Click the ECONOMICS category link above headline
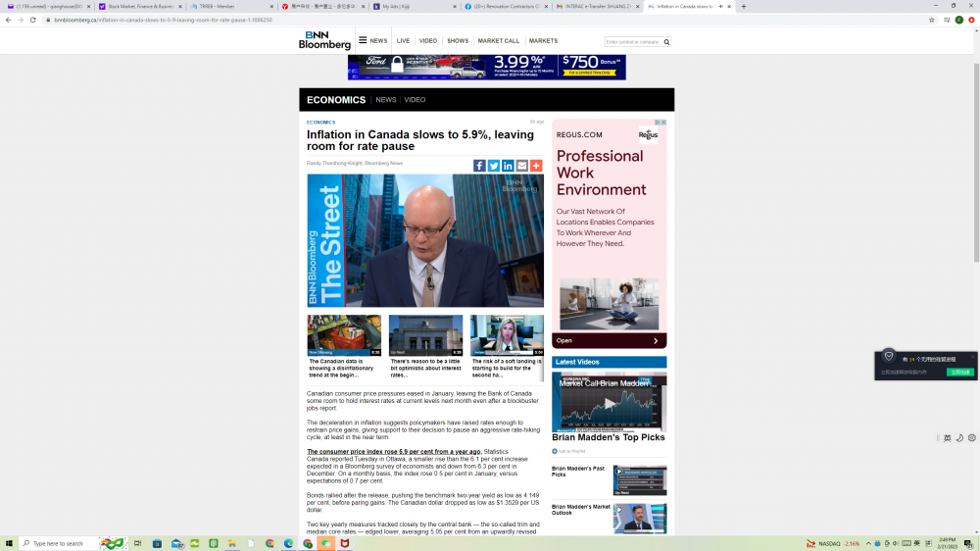 320,123
